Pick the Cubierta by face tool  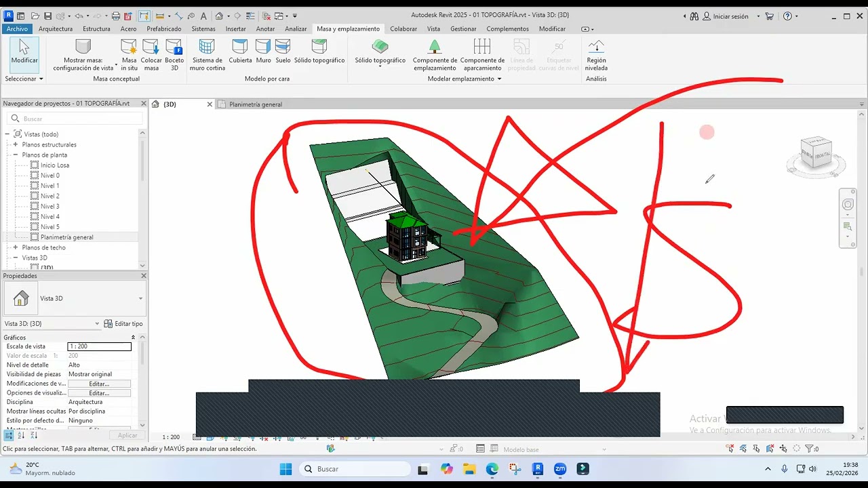tap(240, 52)
